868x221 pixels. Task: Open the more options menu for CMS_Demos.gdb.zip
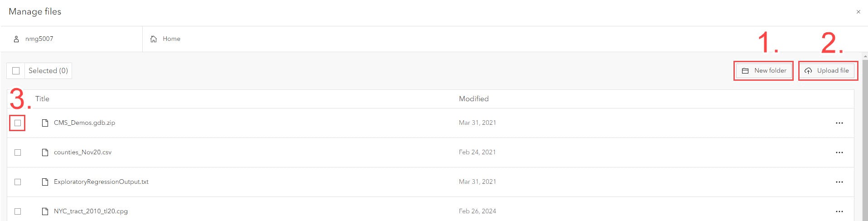pyautogui.click(x=839, y=123)
